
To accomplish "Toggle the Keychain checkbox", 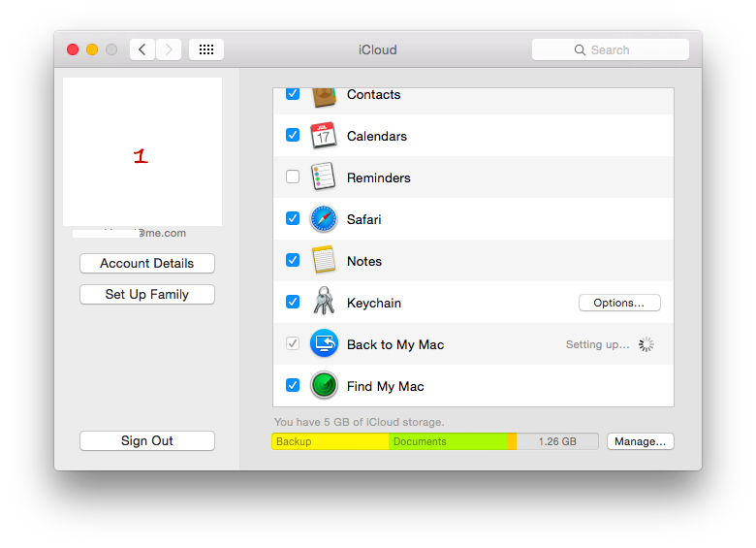I will (x=293, y=302).
